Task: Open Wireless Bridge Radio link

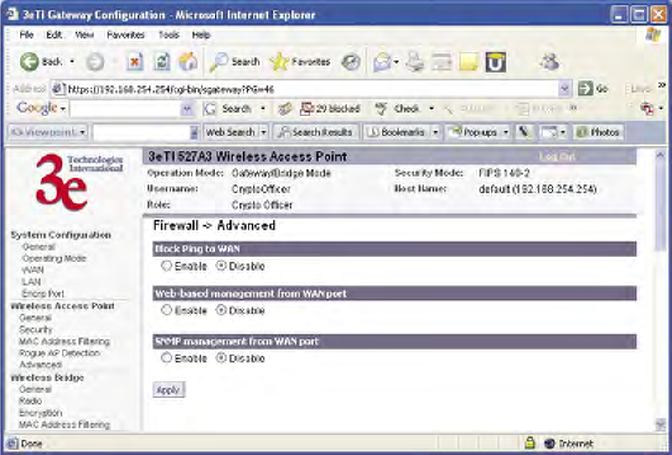Action: (30, 401)
